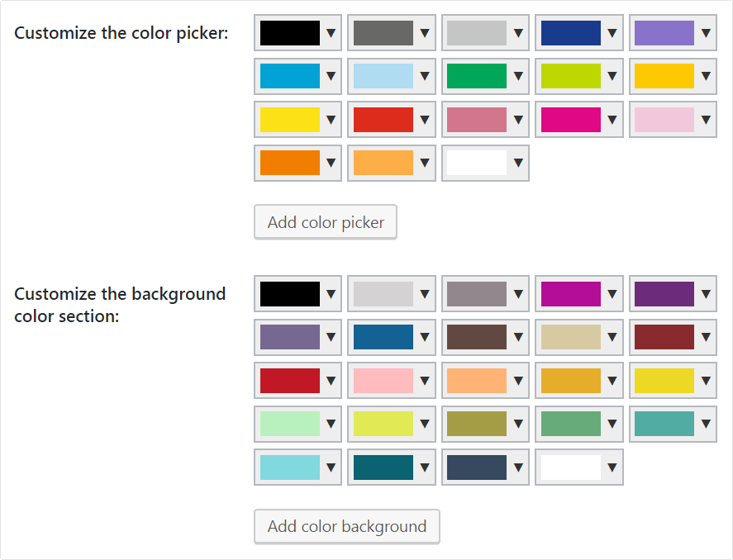Screen dimensions: 733x560
Task: Select the dark orange color picker swatch
Action: tap(290, 163)
